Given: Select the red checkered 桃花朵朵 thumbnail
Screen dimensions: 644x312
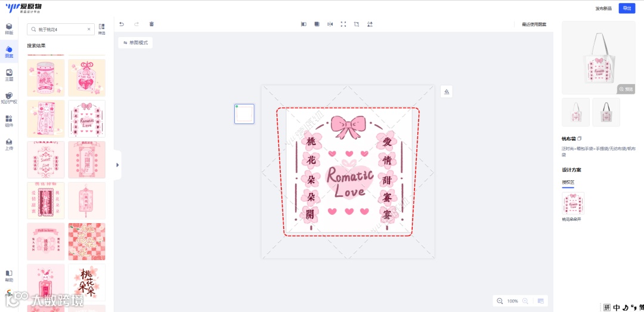Looking at the screenshot, I should tap(86, 242).
